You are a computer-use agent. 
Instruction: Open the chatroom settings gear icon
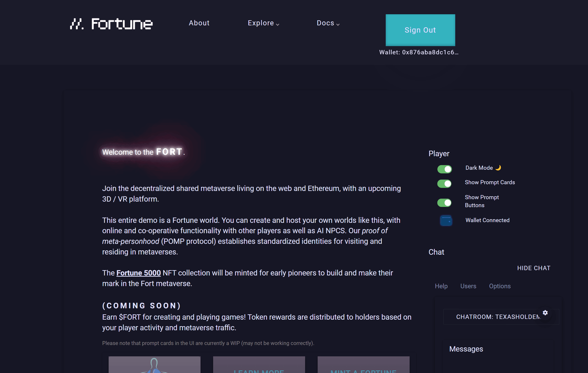pyautogui.click(x=545, y=313)
